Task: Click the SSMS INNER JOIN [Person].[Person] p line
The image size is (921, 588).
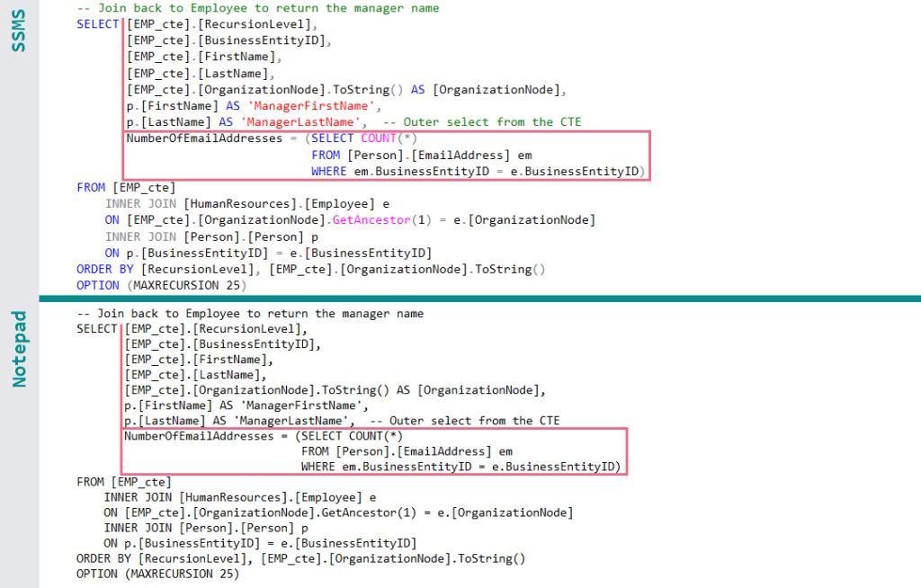Action: [x=211, y=236]
